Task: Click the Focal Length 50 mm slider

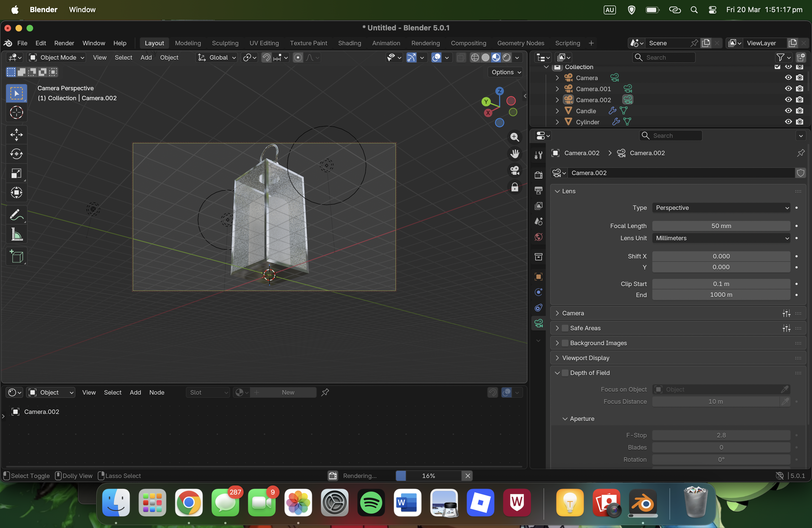Action: click(x=721, y=226)
